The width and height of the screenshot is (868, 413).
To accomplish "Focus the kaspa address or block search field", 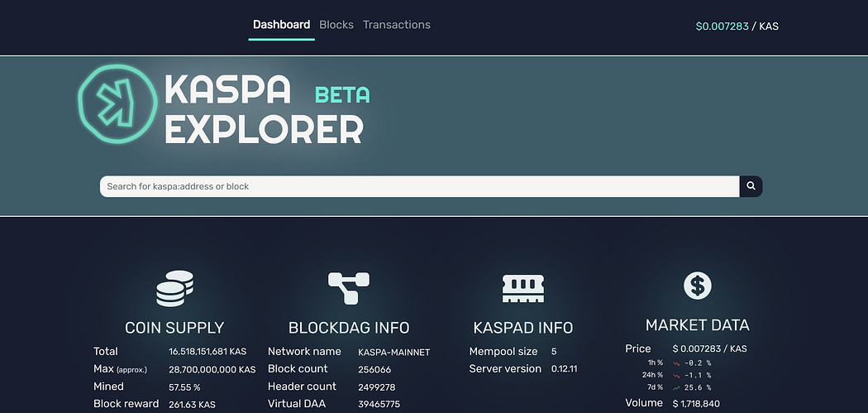I will click(420, 186).
